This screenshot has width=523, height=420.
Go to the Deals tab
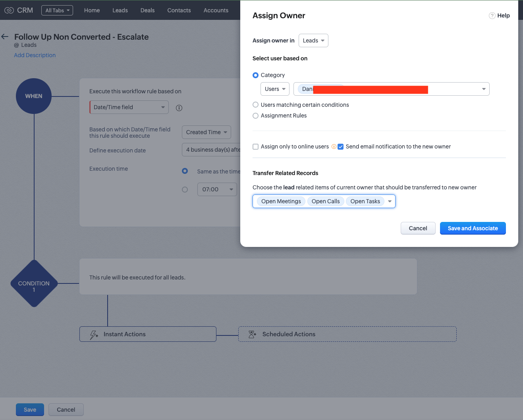tap(147, 10)
